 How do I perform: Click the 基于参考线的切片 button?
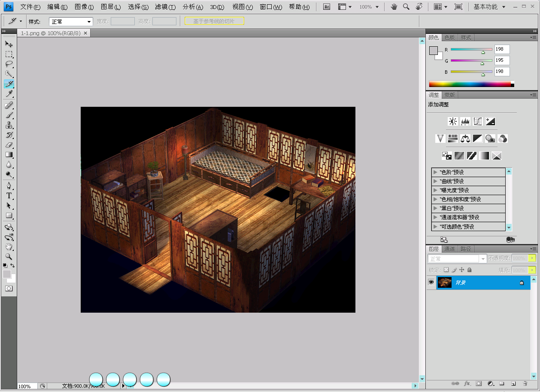(214, 21)
